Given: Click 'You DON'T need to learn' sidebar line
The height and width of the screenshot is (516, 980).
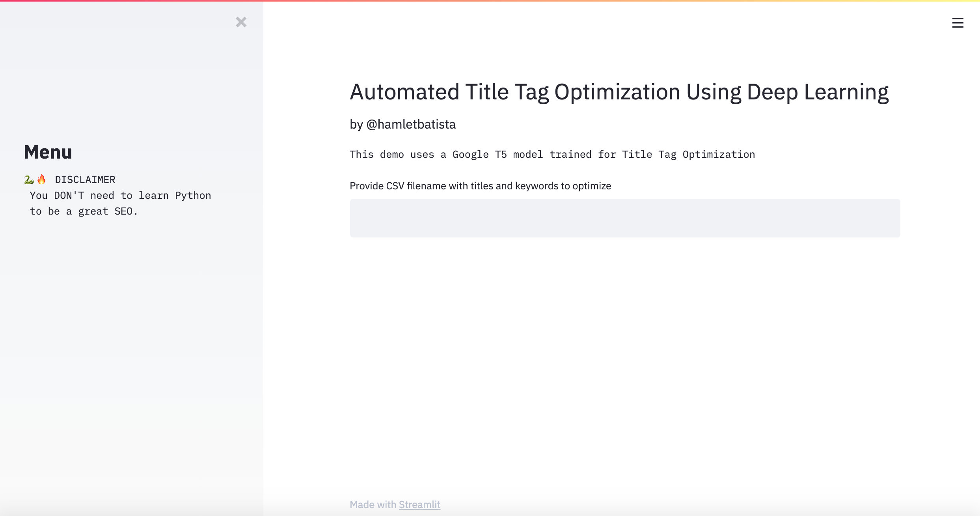Looking at the screenshot, I should coord(120,196).
